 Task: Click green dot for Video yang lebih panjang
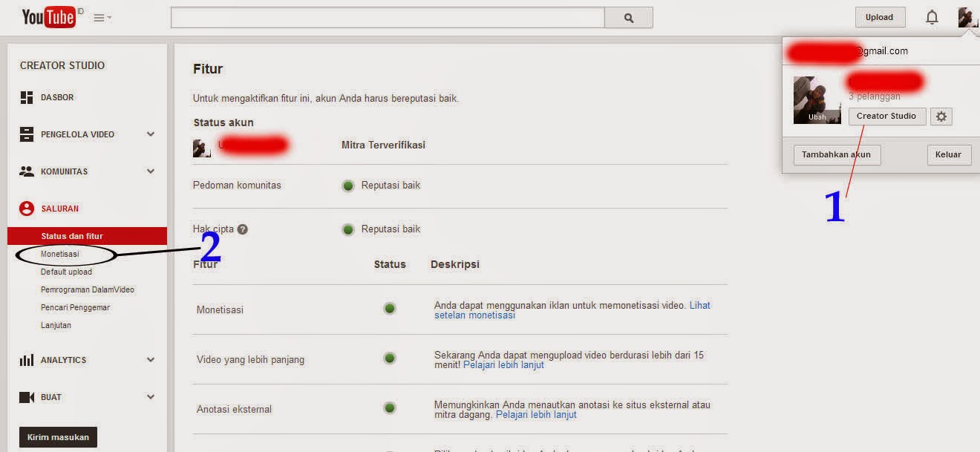pos(390,358)
